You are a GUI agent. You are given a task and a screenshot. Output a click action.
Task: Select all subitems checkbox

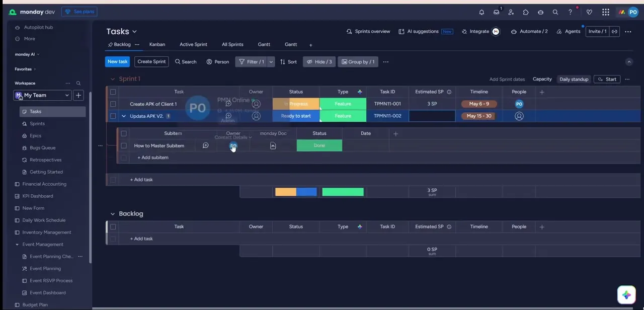click(x=124, y=133)
